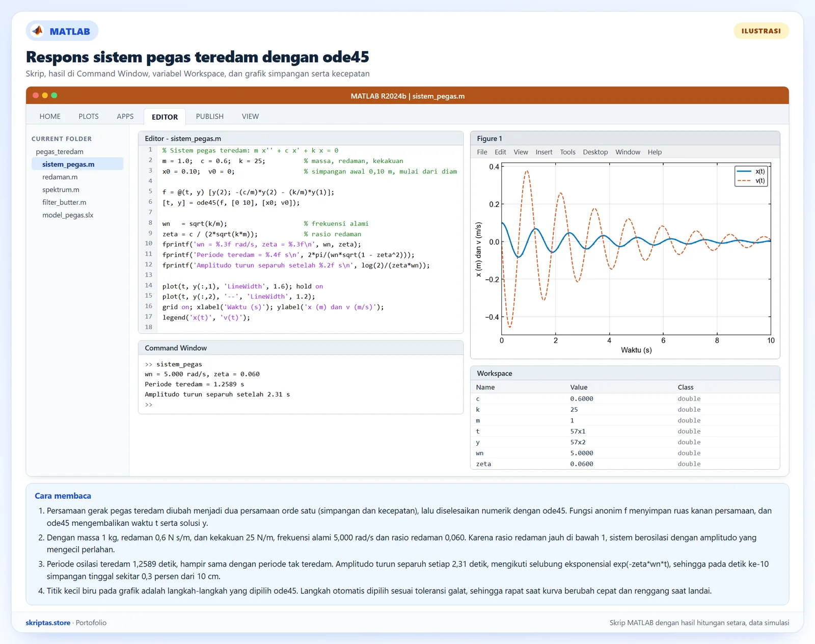Click the value 57x2 of variable y
This screenshot has width=815, height=644.
click(578, 442)
